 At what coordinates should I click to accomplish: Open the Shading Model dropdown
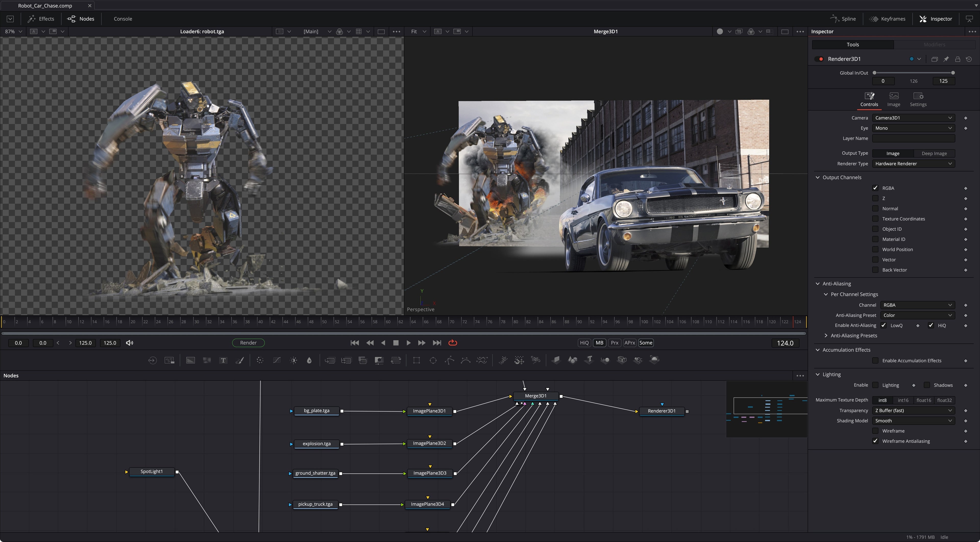[913, 421]
